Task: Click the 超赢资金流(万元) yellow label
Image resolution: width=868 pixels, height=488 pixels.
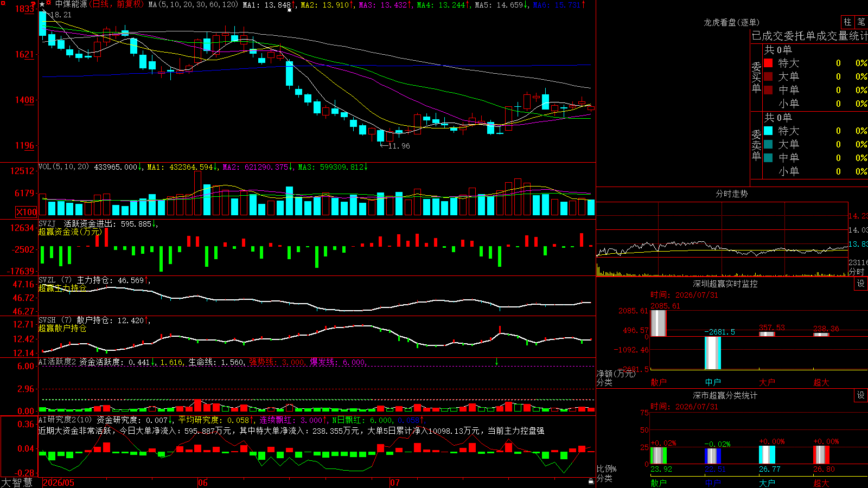Action: point(70,232)
